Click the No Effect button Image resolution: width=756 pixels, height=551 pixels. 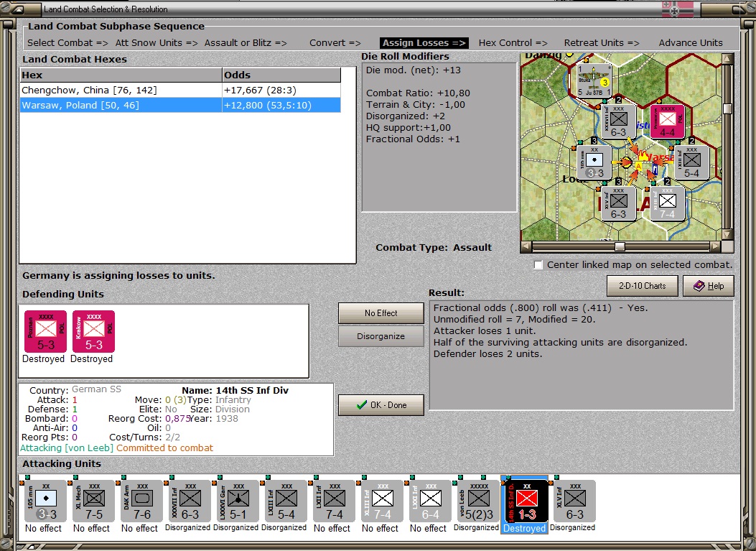tap(381, 313)
